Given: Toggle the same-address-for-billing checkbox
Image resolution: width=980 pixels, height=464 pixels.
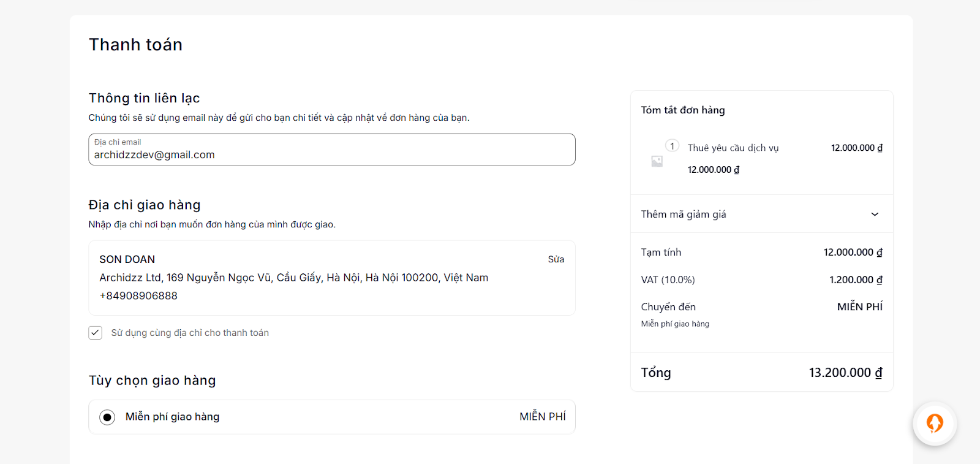Looking at the screenshot, I should click(96, 333).
